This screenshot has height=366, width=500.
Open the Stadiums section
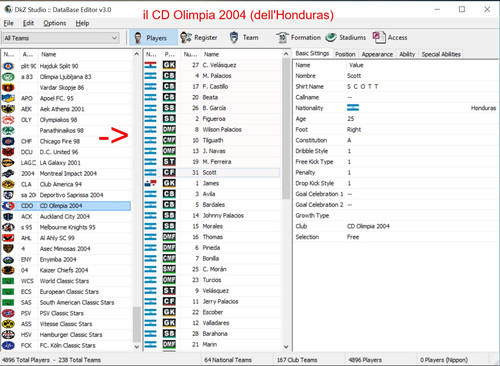click(x=345, y=38)
